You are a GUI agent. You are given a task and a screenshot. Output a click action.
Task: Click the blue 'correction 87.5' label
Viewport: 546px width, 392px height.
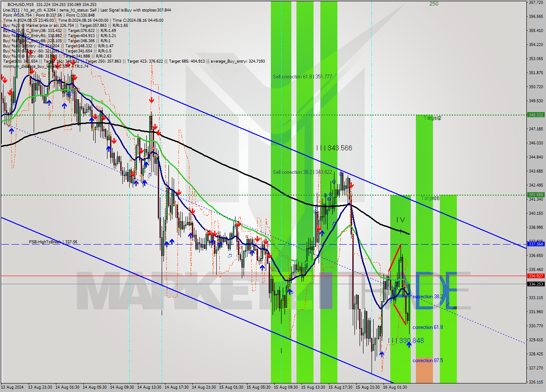pos(428,360)
